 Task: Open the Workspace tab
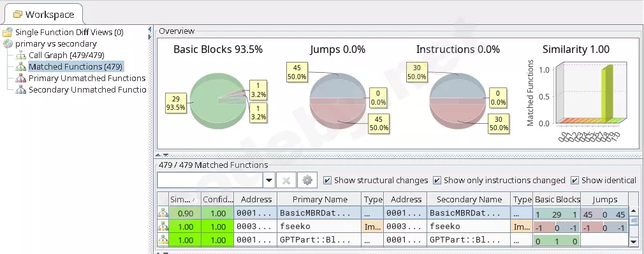[x=43, y=15]
